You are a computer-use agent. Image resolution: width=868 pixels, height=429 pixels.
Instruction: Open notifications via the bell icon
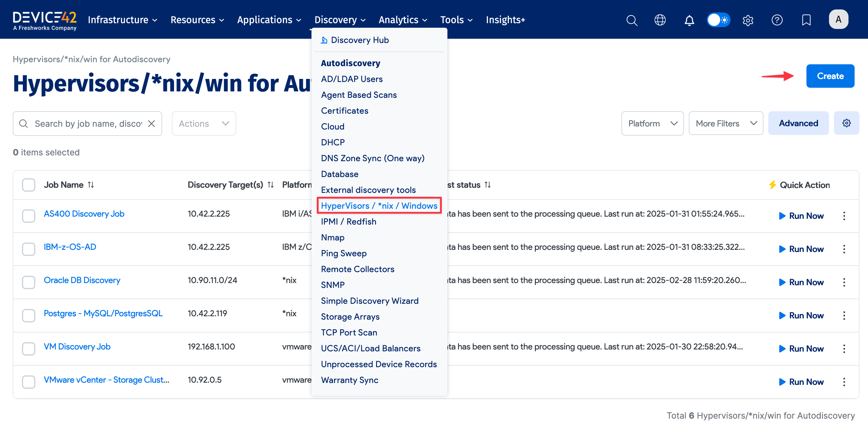click(x=689, y=20)
